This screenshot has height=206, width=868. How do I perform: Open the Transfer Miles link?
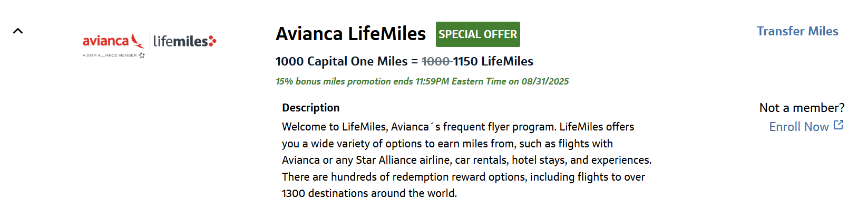[797, 31]
